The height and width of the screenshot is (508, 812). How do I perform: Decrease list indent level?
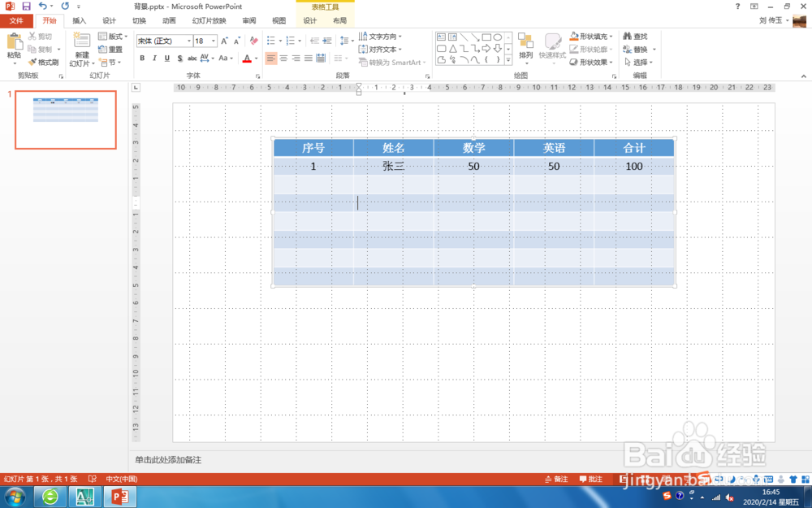[x=314, y=41]
